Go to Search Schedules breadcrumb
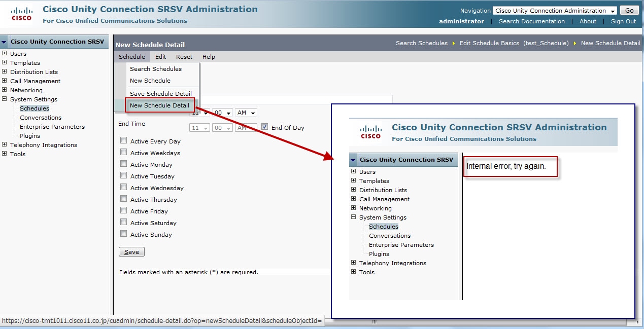The width and height of the screenshot is (644, 329). (x=422, y=43)
